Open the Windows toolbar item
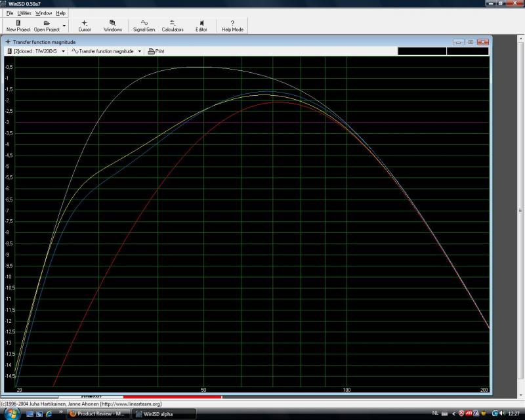The height and width of the screenshot is (420, 525). pos(112,25)
